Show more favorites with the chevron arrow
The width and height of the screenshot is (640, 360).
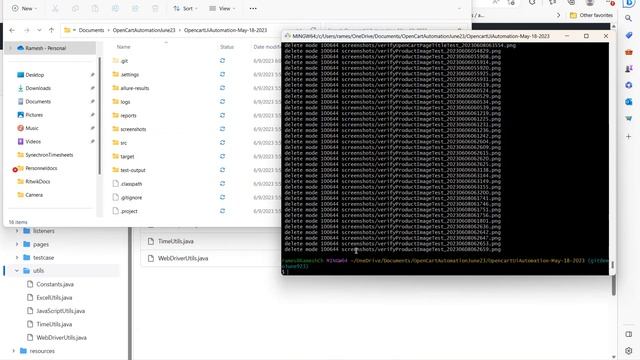(x=558, y=15)
